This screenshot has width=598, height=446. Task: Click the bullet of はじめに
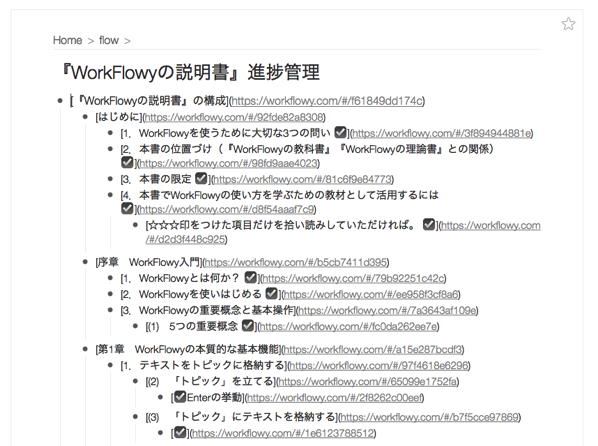(85, 117)
